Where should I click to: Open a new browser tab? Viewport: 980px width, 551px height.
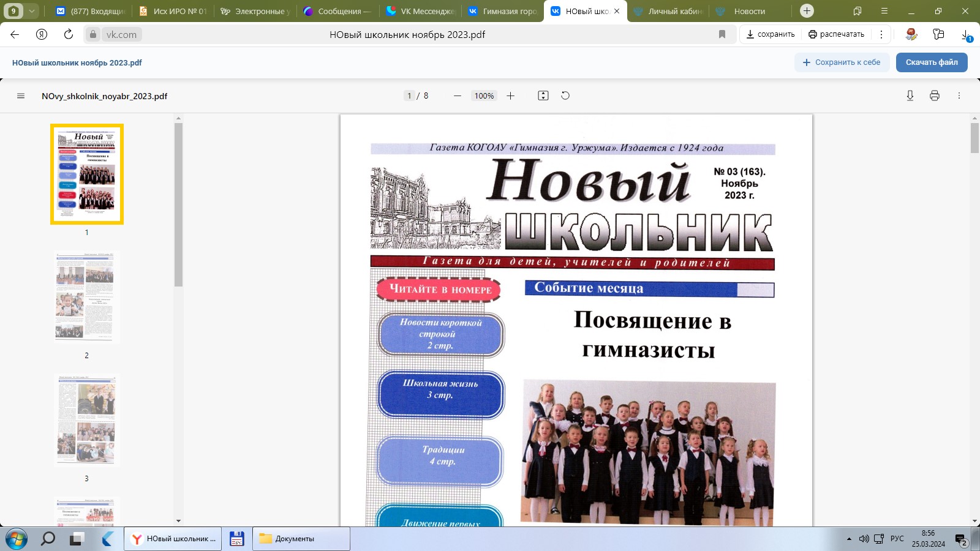[807, 11]
